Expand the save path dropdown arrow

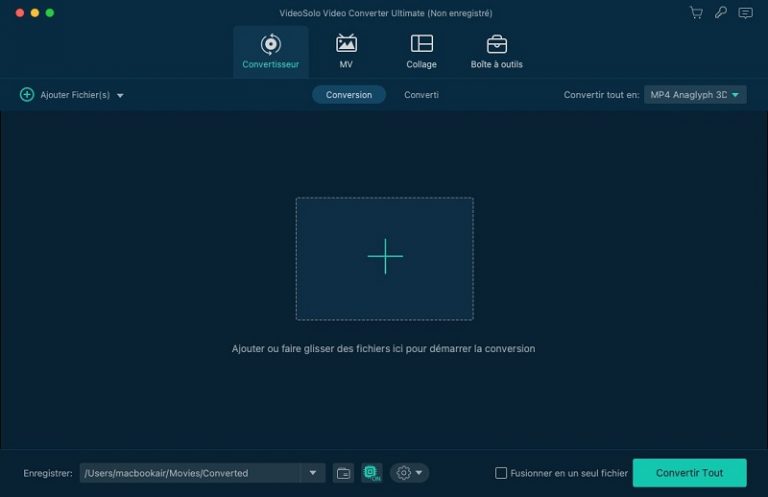[312, 473]
